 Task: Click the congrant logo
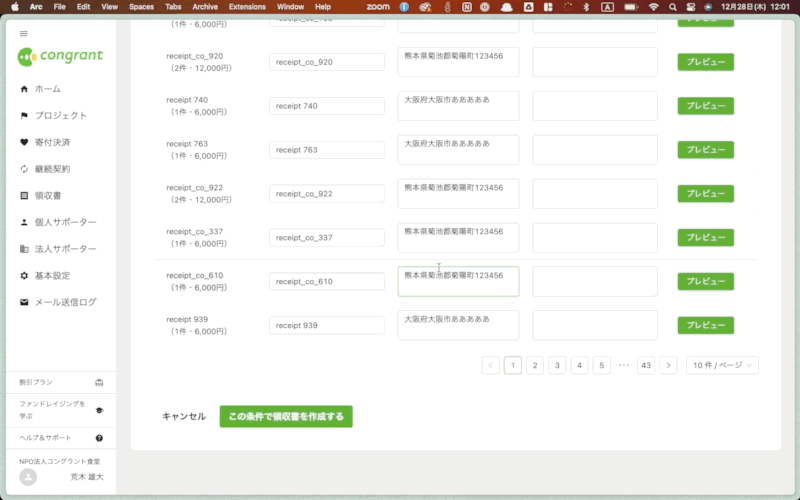60,56
